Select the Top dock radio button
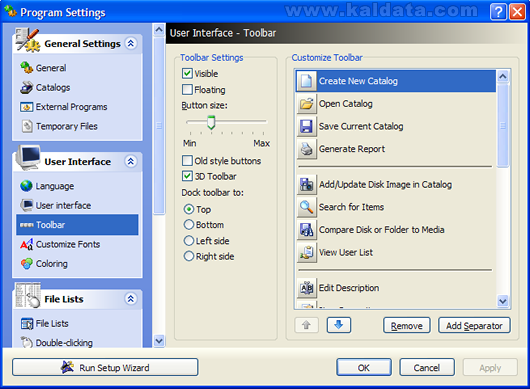This screenshot has width=530, height=389. pos(189,209)
